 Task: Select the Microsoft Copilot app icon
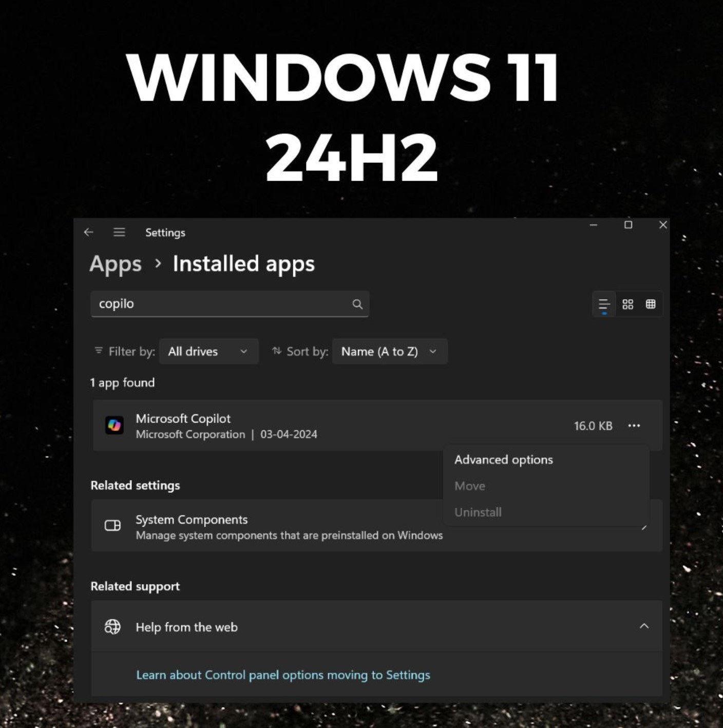(x=114, y=425)
